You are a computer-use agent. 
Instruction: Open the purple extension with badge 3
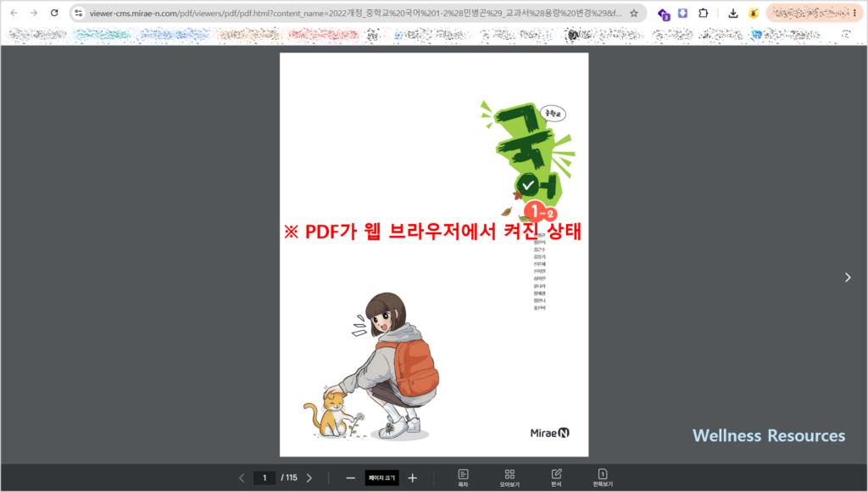pyautogui.click(x=663, y=14)
